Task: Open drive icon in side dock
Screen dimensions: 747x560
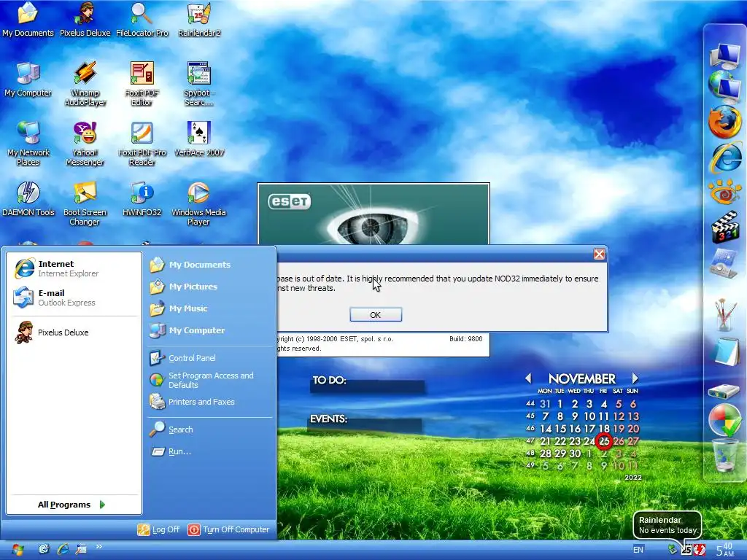Action: tap(724, 392)
